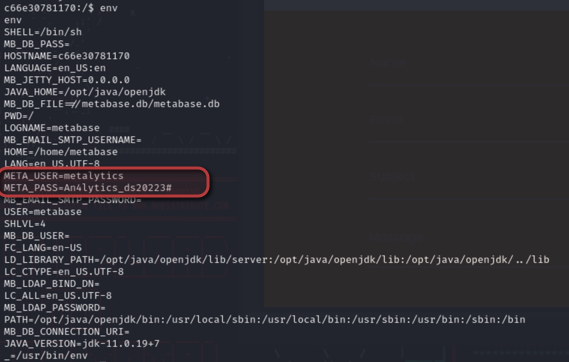The height and width of the screenshot is (362, 569).
Task: Click the JAVA_VERSION=jdk-11.0.19+7 line
Action: point(82,344)
